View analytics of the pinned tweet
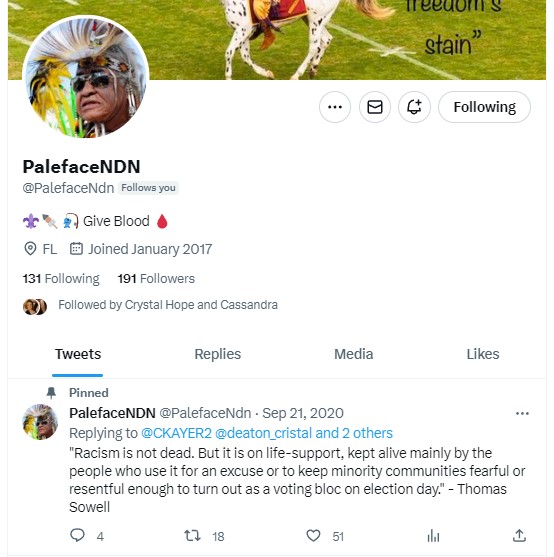The height and width of the screenshot is (557, 554). click(433, 535)
